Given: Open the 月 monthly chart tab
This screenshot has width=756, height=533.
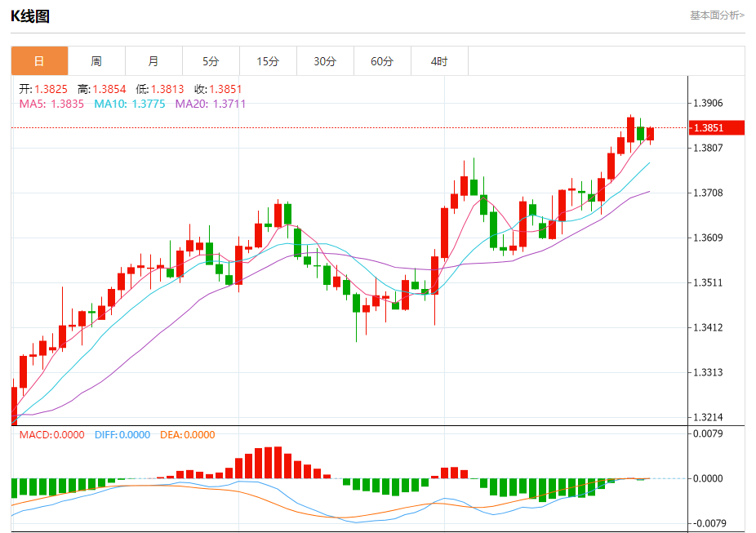Looking at the screenshot, I should [x=153, y=61].
